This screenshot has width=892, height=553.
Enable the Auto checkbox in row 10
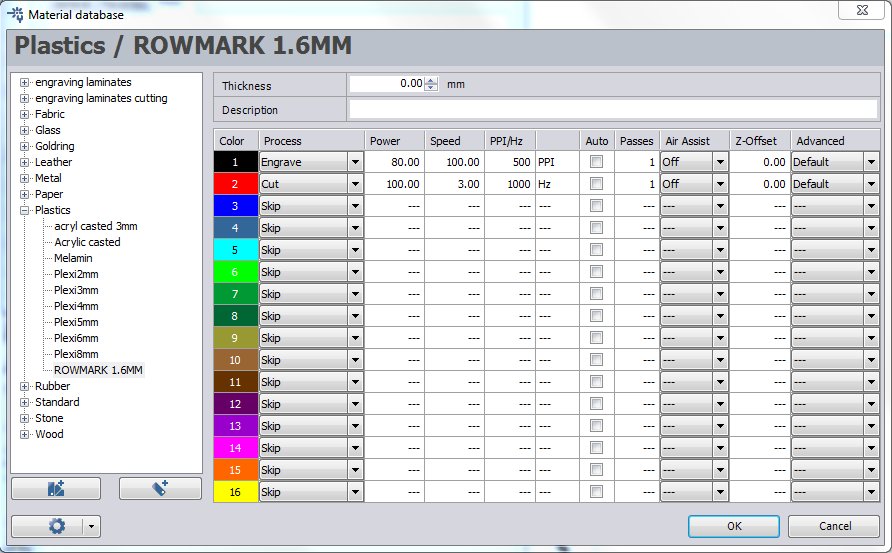[x=596, y=360]
